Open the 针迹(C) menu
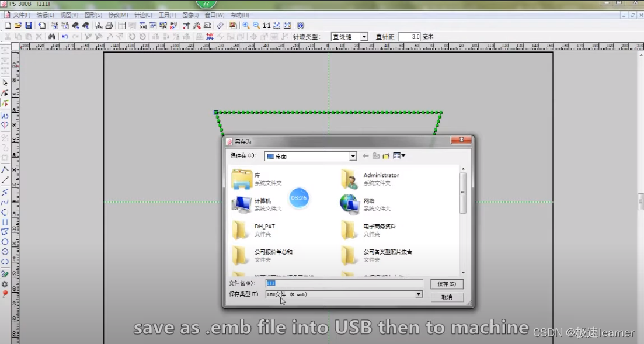The image size is (644, 344). click(143, 15)
